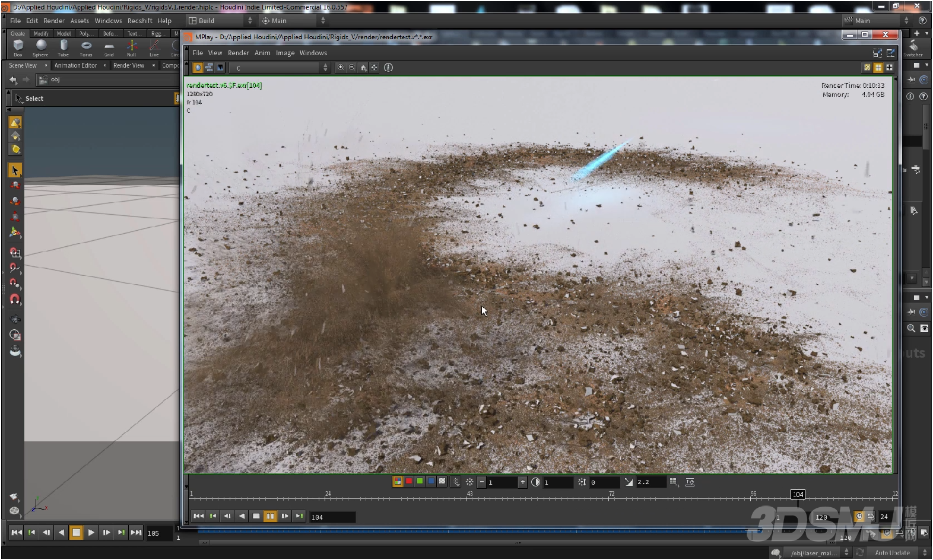Click the gamma value field showing 2.2

(650, 482)
